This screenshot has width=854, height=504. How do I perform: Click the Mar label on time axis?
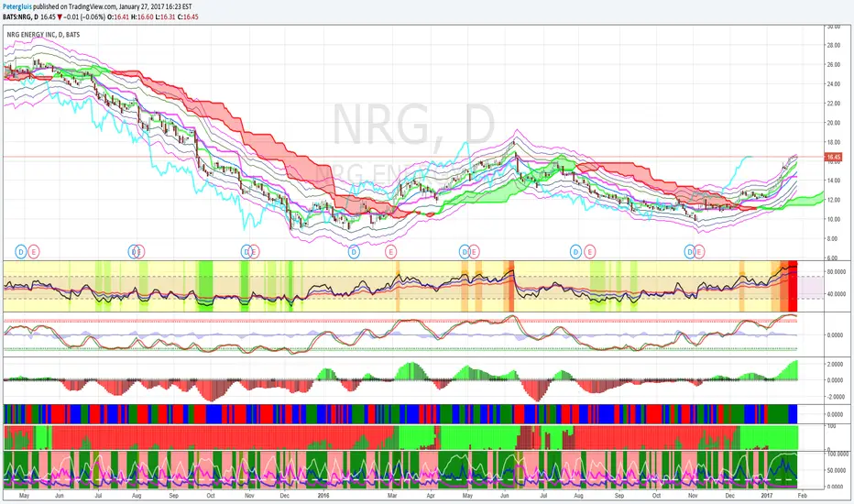[x=392, y=496]
